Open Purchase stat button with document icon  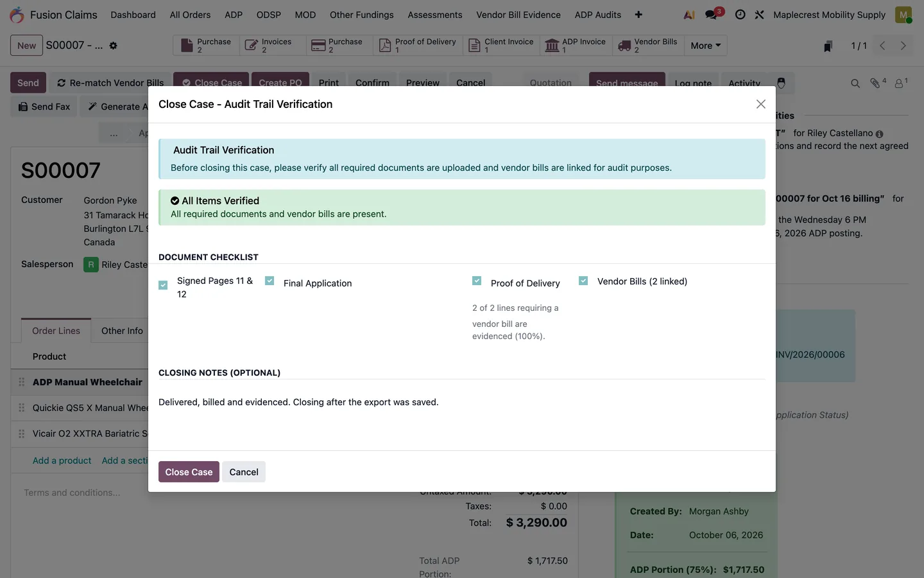click(206, 46)
